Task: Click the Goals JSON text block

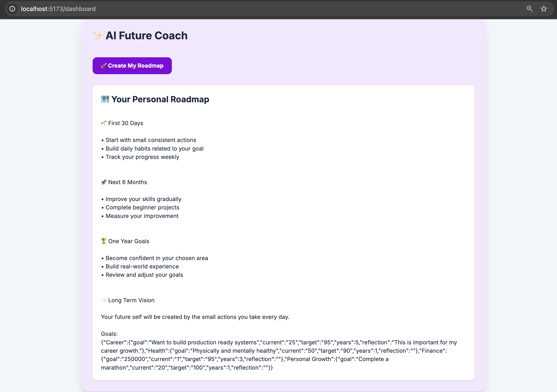Action: (x=279, y=355)
